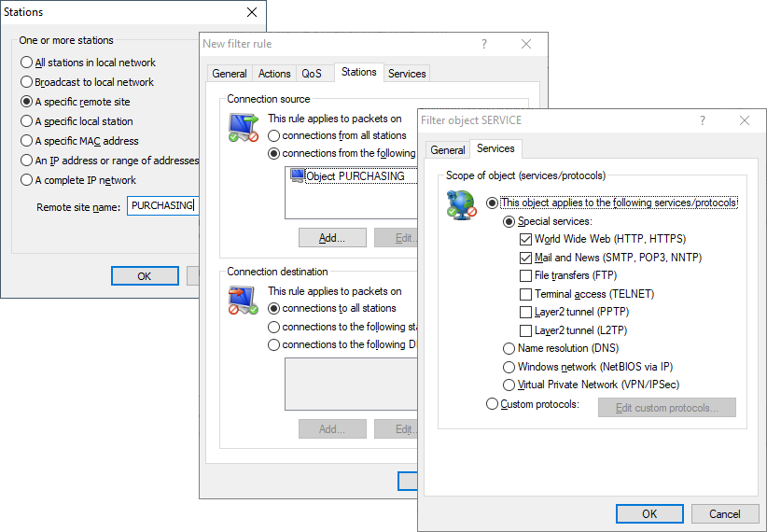The width and height of the screenshot is (767, 532).
Task: Open the General tab in Filter object SERVICE
Action: (x=448, y=149)
